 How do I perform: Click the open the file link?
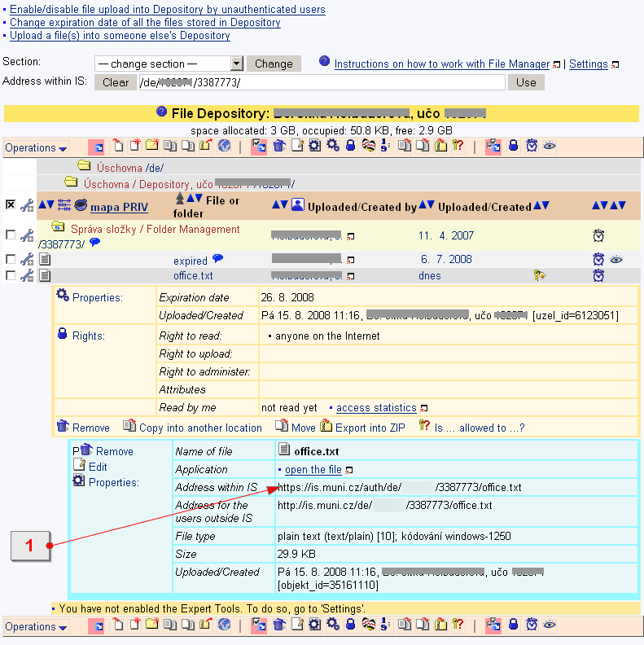313,469
